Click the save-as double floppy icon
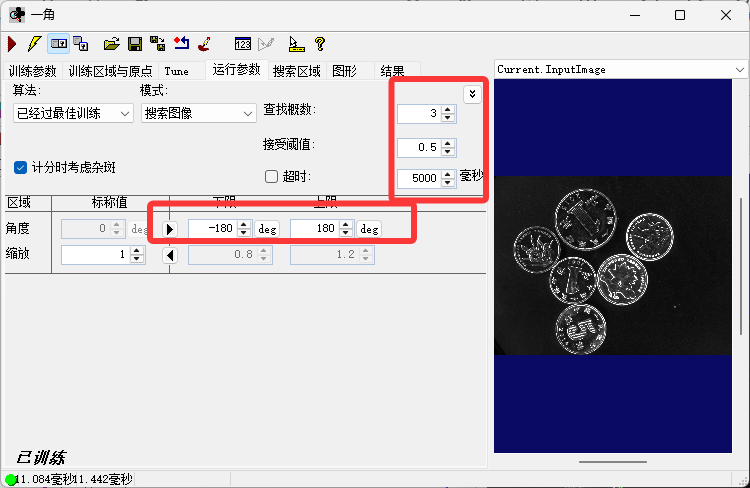This screenshot has width=750, height=488. [x=158, y=44]
